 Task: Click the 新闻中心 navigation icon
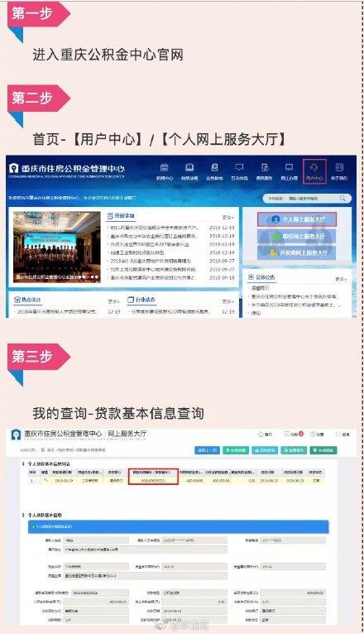tap(165, 171)
